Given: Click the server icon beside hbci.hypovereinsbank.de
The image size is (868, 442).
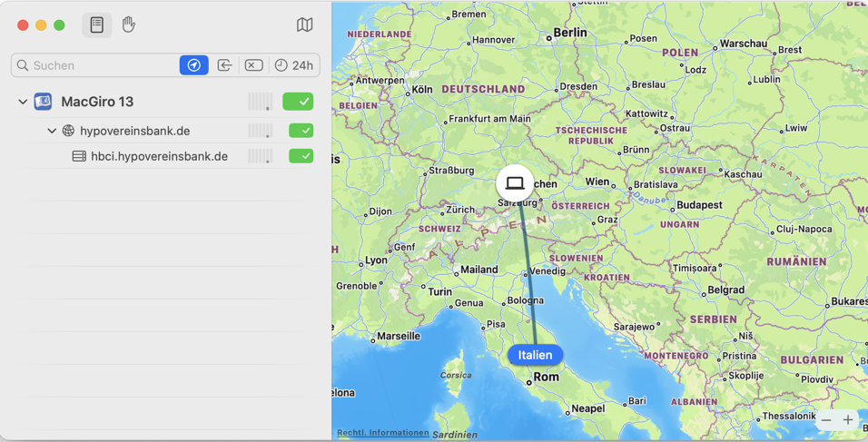Looking at the screenshot, I should pyautogui.click(x=79, y=156).
